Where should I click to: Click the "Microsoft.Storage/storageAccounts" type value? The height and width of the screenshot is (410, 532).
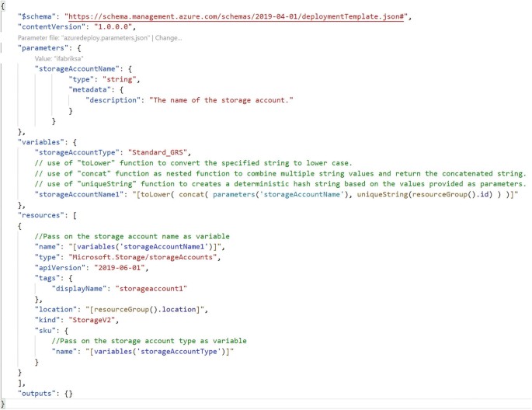click(162, 256)
